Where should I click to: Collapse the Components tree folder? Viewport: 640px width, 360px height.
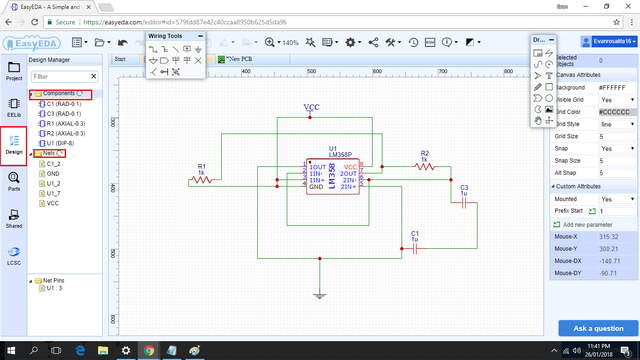coord(31,94)
